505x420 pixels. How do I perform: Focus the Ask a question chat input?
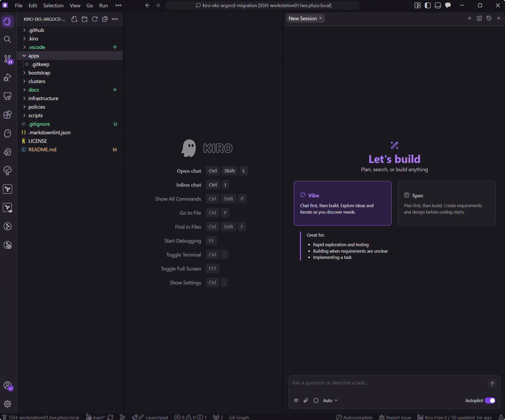[388, 383]
